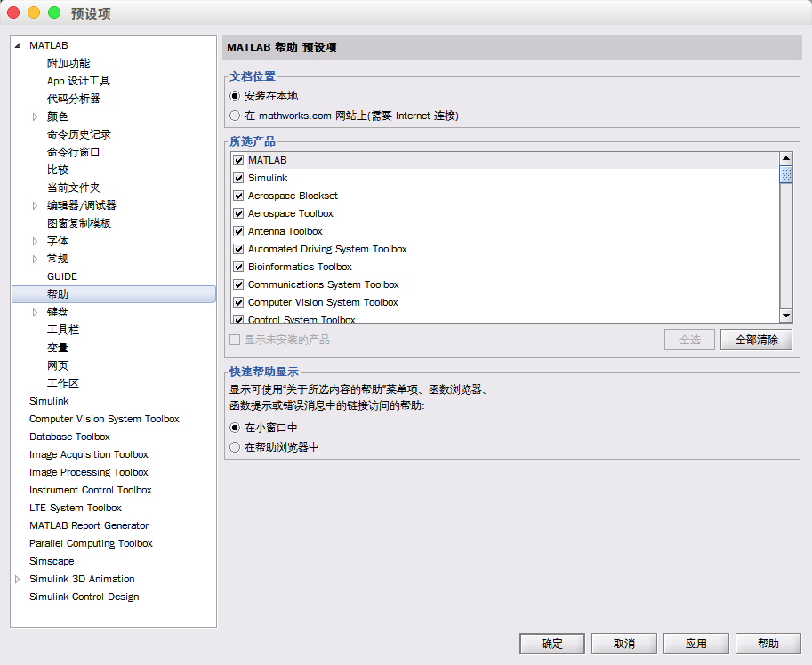The image size is (812, 665).
Task: Expand the 编辑器/调试器 node
Action: click(35, 206)
